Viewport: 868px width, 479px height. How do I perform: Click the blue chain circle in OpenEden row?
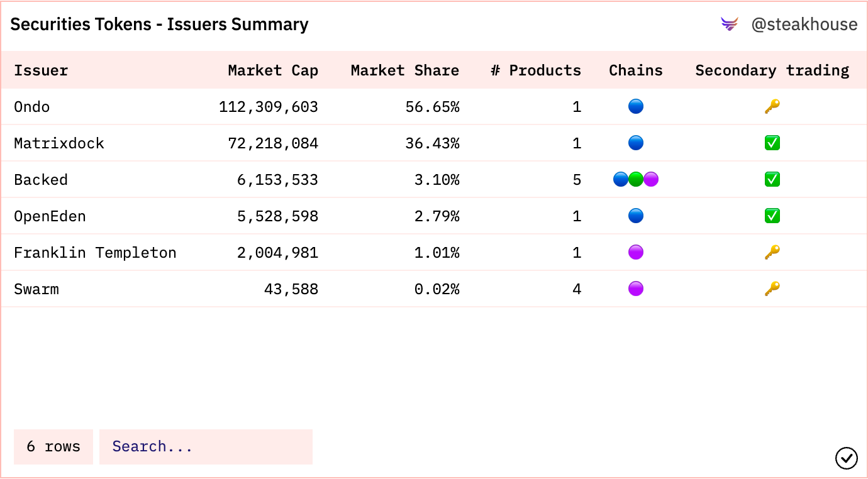[x=636, y=216]
